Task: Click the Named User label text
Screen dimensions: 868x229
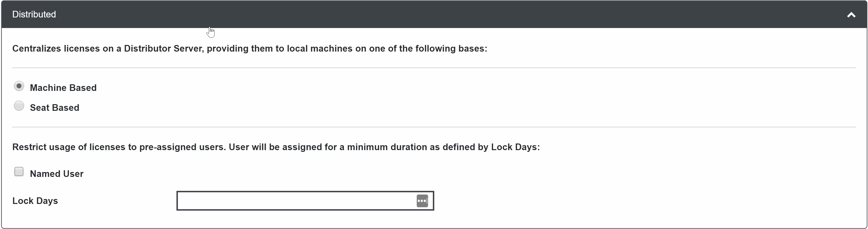Action: coord(57,173)
